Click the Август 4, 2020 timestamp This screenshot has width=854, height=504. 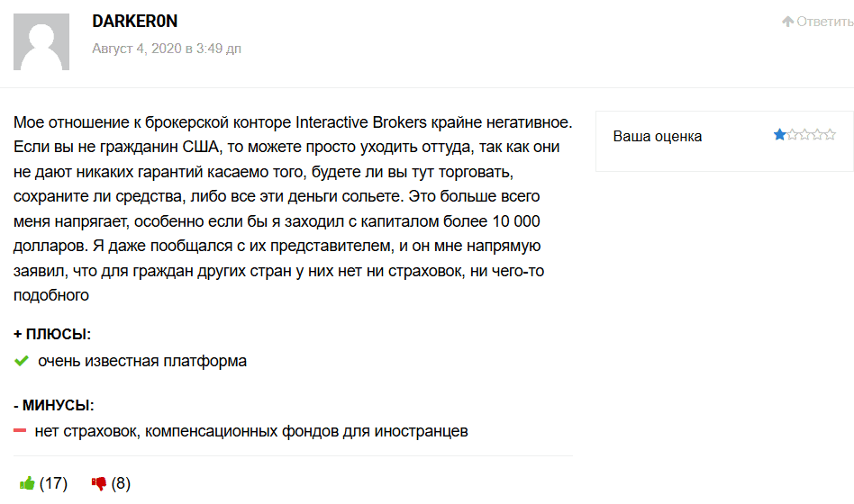pos(167,48)
